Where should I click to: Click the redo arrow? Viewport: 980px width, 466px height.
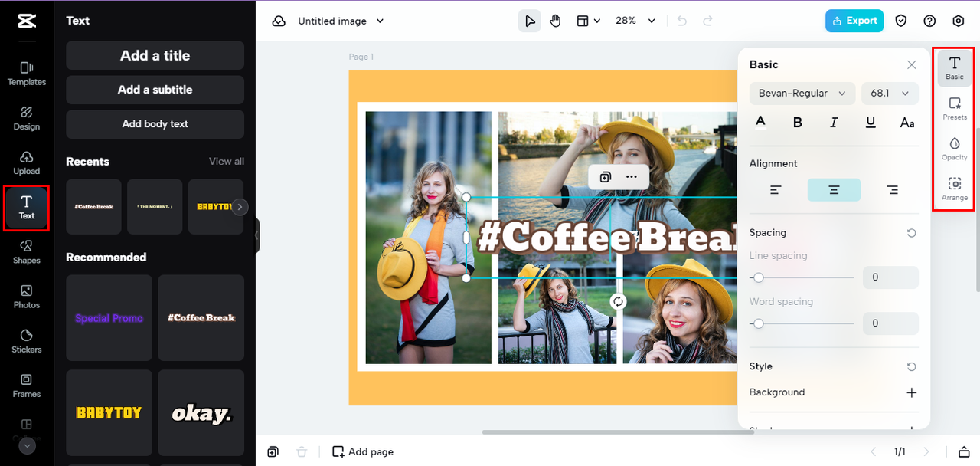(708, 21)
